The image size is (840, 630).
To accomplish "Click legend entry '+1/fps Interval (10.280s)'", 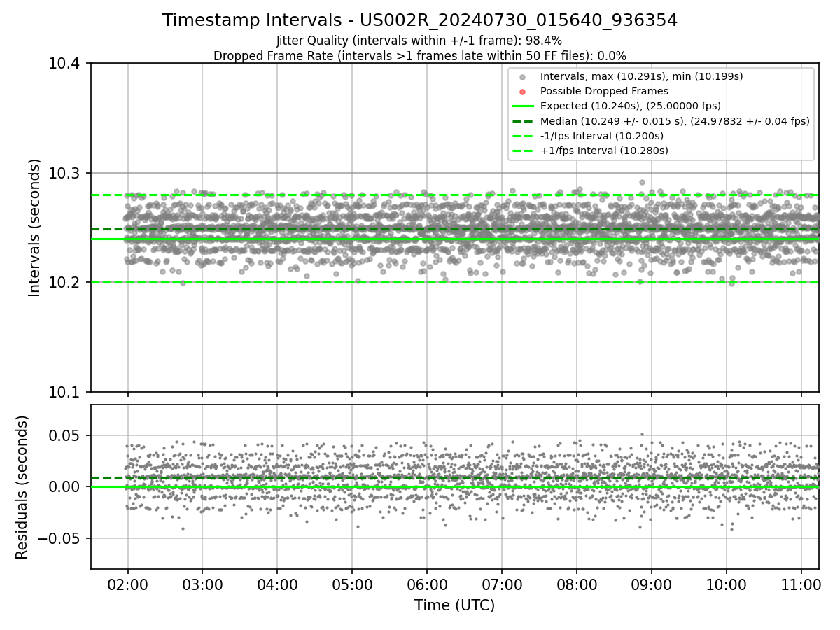I will pyautogui.click(x=604, y=150).
